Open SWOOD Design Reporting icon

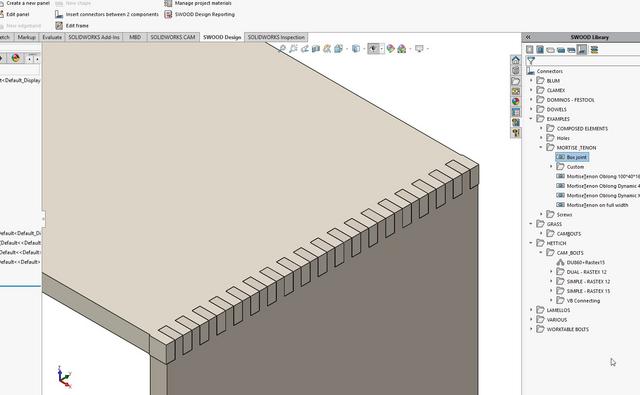[168, 14]
